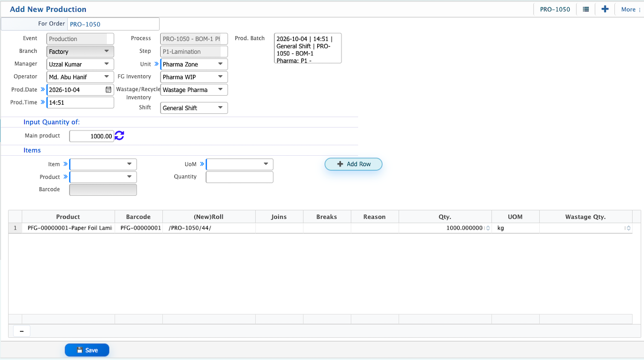This screenshot has height=360, width=644.
Task: Click the Barcode column header
Action: coord(139,217)
